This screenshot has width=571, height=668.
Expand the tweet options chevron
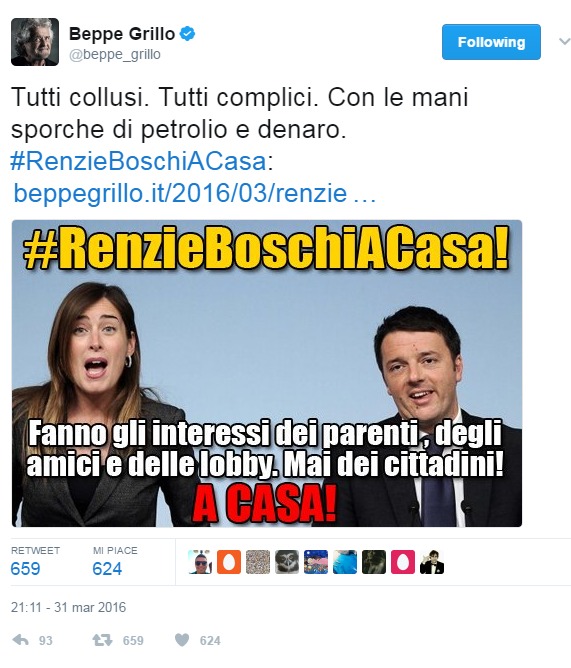pos(565,42)
